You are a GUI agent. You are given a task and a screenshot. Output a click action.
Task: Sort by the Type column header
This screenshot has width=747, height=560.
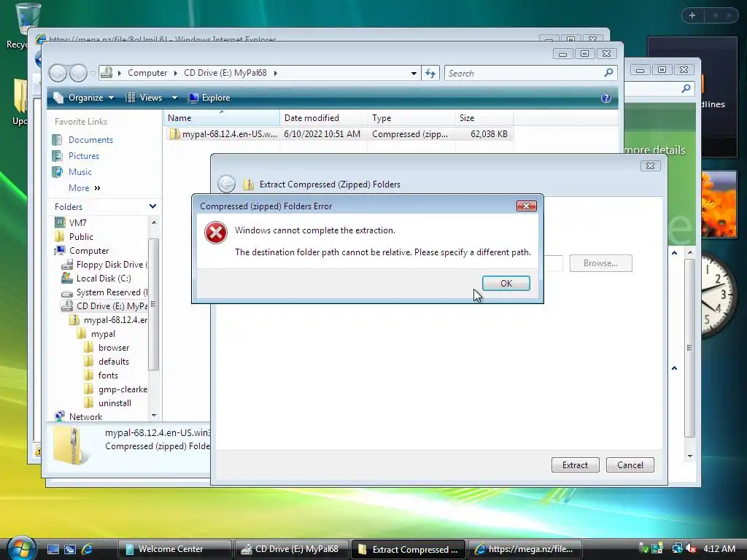pos(411,117)
